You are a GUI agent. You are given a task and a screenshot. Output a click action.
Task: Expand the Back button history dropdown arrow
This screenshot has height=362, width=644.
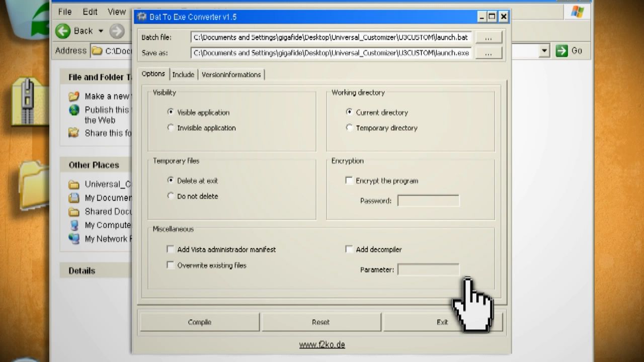click(x=101, y=31)
